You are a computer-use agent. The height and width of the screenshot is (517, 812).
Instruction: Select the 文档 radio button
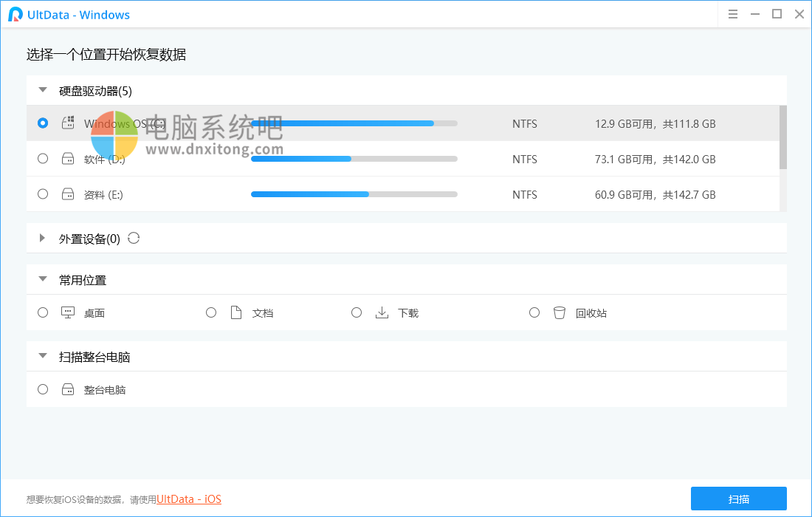coord(211,312)
